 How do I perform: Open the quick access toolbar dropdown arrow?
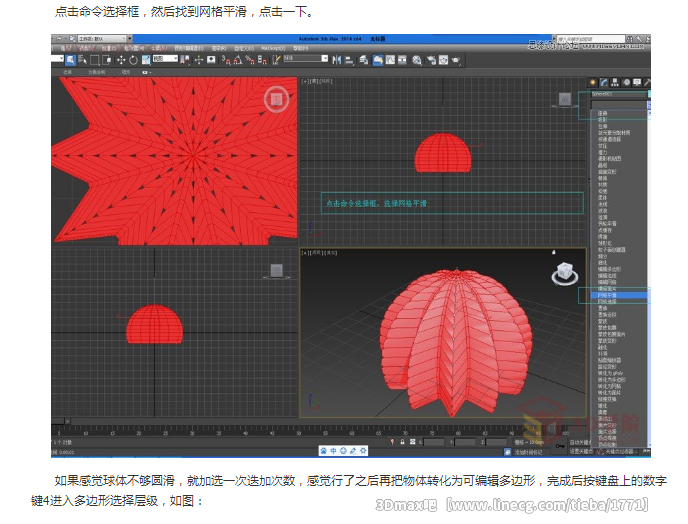(129, 39)
